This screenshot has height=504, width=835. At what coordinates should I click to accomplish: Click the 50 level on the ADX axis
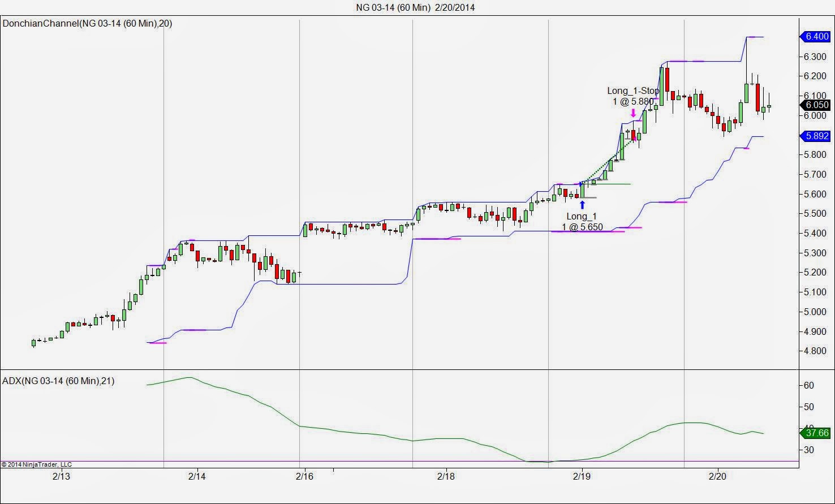809,407
